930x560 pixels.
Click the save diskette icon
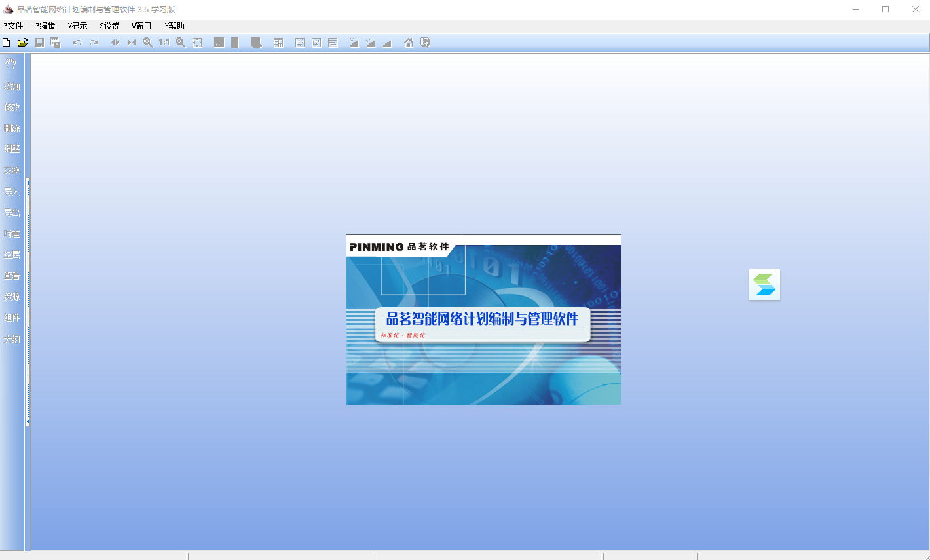click(39, 43)
